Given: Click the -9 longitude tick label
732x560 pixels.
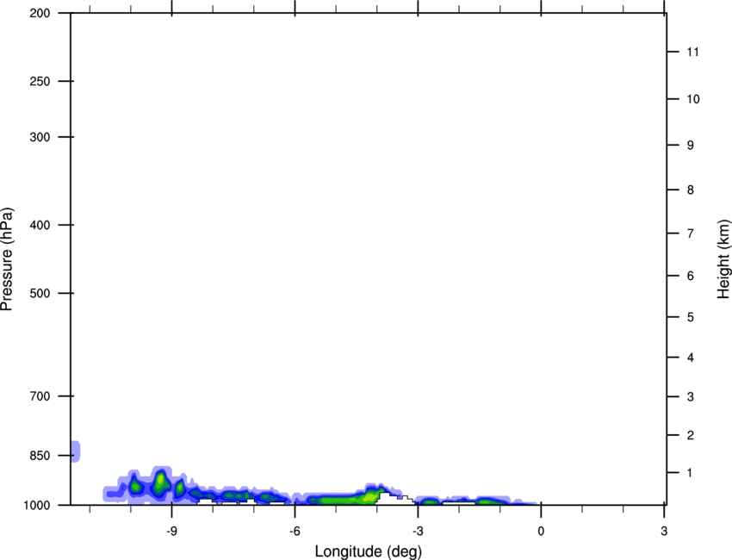Looking at the screenshot, I should coord(171,532).
